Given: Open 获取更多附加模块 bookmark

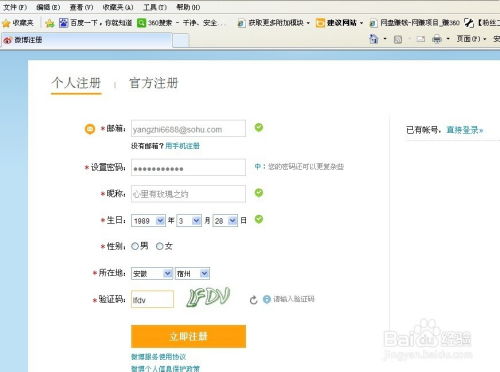Looking at the screenshot, I should click(x=273, y=23).
